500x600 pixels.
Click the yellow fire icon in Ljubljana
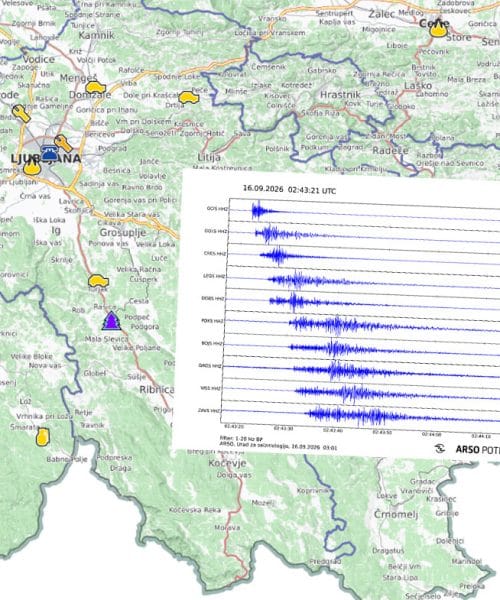[31, 168]
